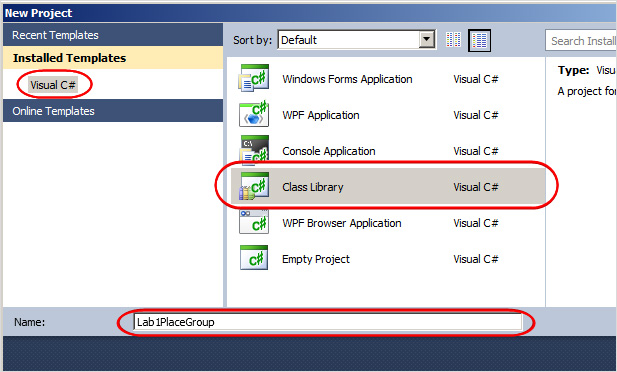Click Visual C# label in Console Application row

pos(476,151)
